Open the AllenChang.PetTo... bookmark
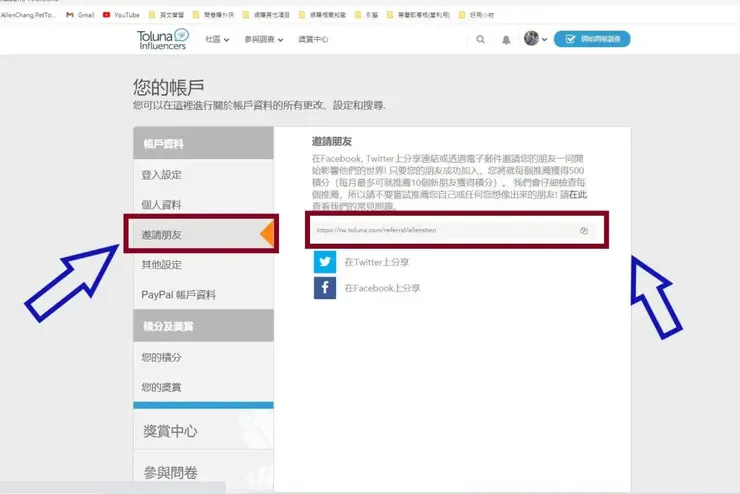Image resolution: width=740 pixels, height=494 pixels. 28,15
